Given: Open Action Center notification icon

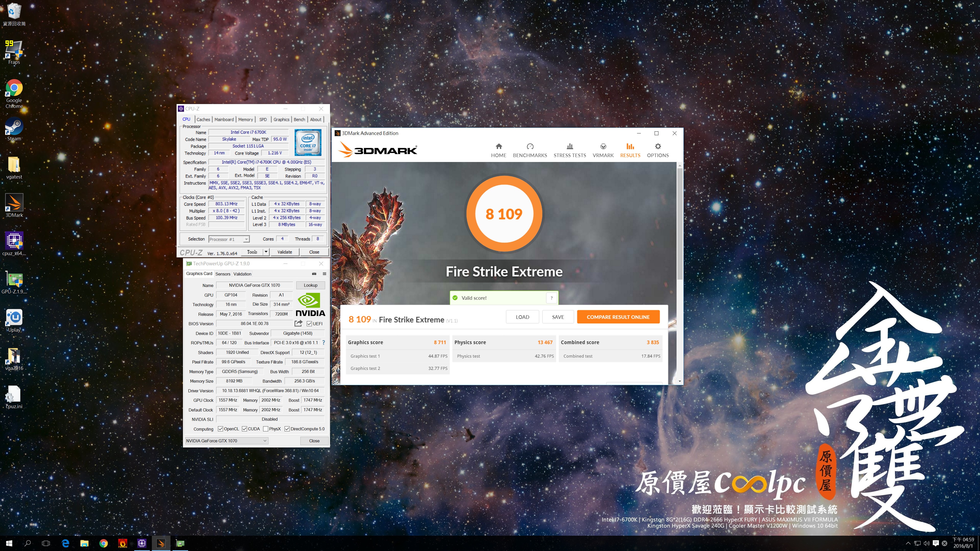Looking at the screenshot, I should [936, 543].
